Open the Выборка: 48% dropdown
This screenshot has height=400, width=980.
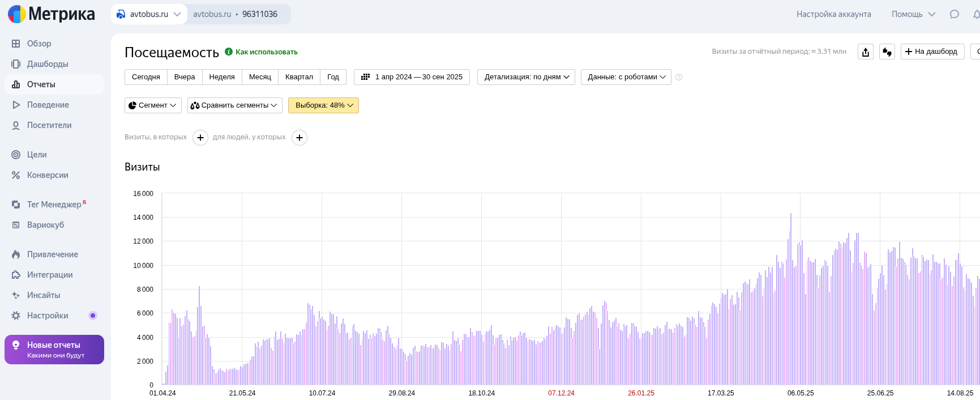coord(323,105)
